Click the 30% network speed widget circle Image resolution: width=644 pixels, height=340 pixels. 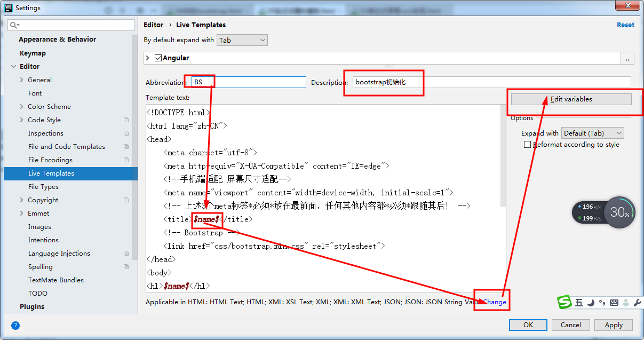pos(619,212)
